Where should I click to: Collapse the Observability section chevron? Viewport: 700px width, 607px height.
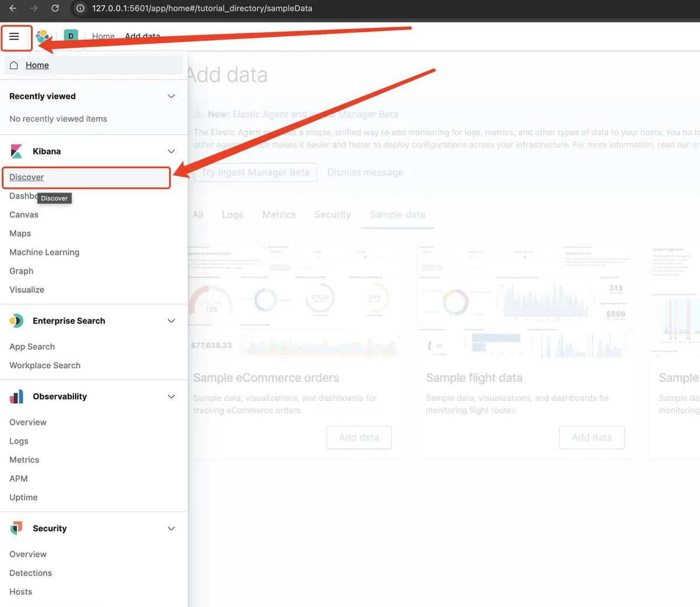[x=171, y=397]
